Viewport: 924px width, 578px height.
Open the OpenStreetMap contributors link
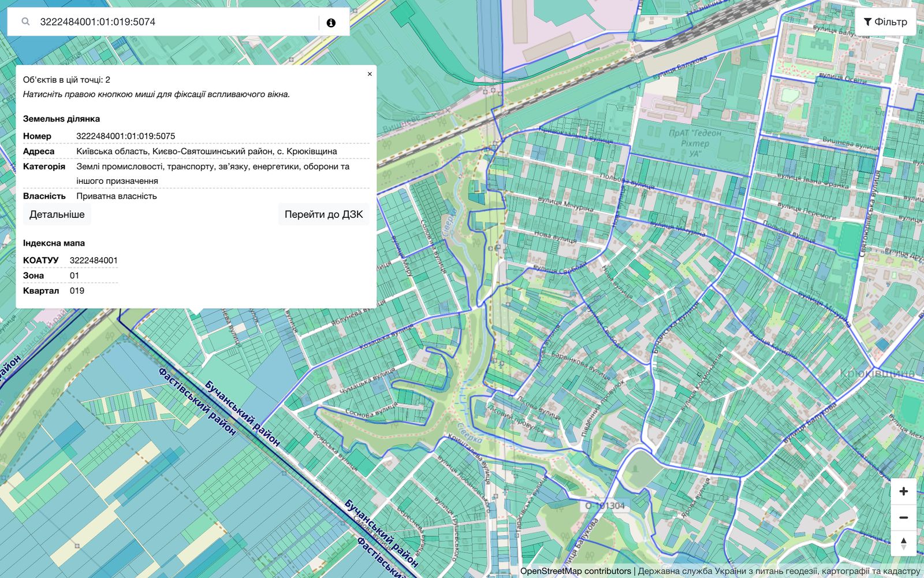575,571
